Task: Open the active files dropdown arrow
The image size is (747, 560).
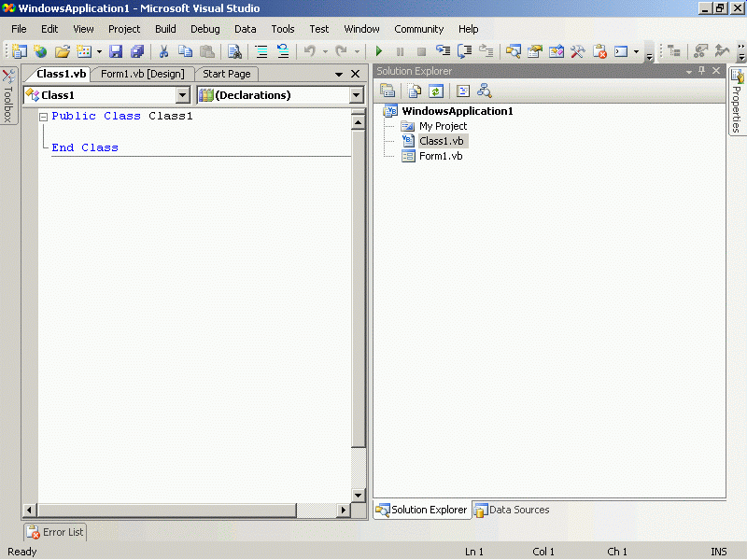Action: pyautogui.click(x=339, y=75)
